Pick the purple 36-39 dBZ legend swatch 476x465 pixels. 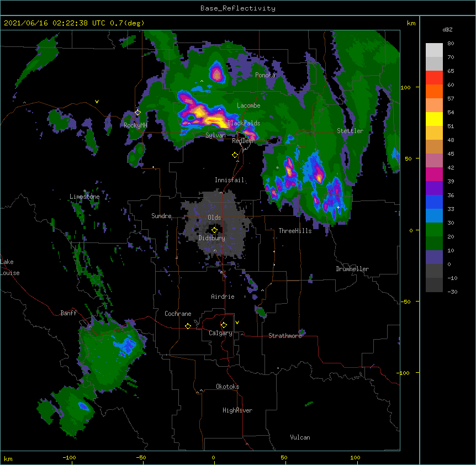[434, 188]
